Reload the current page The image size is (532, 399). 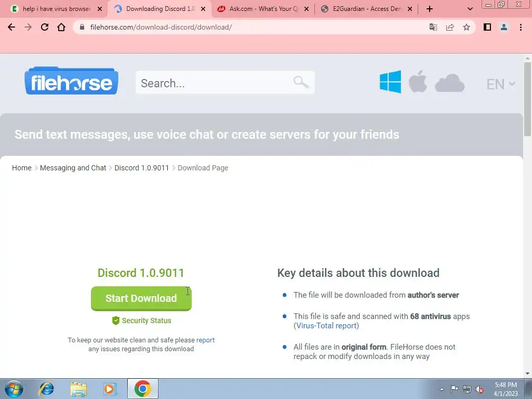(x=45, y=27)
